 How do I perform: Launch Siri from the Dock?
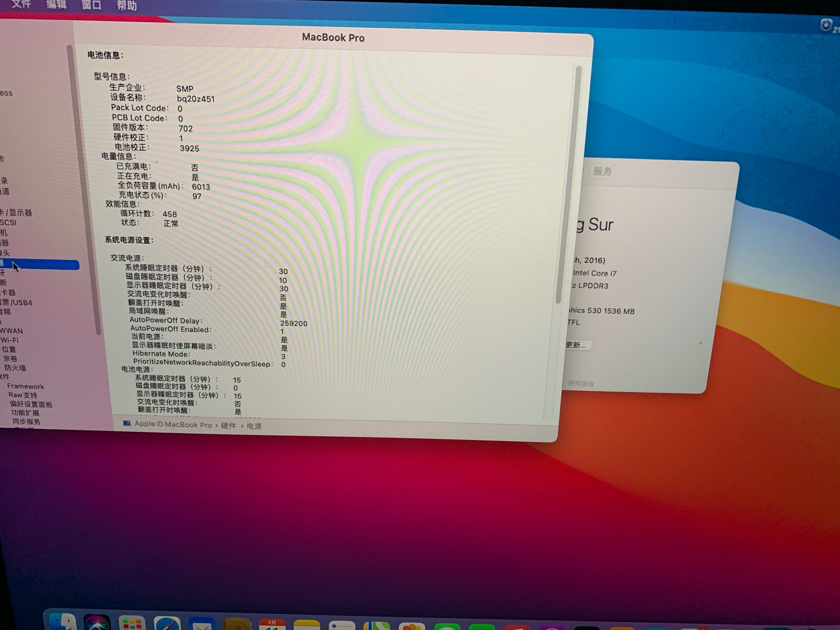click(97, 622)
